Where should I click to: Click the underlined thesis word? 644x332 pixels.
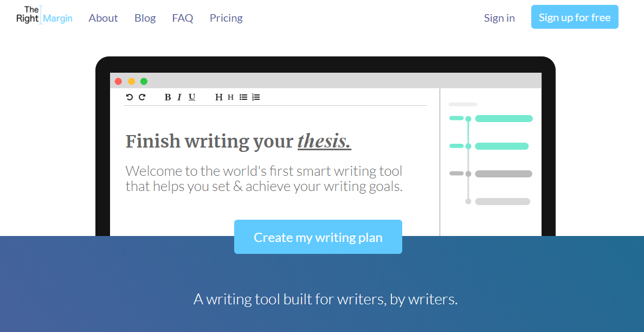(325, 142)
